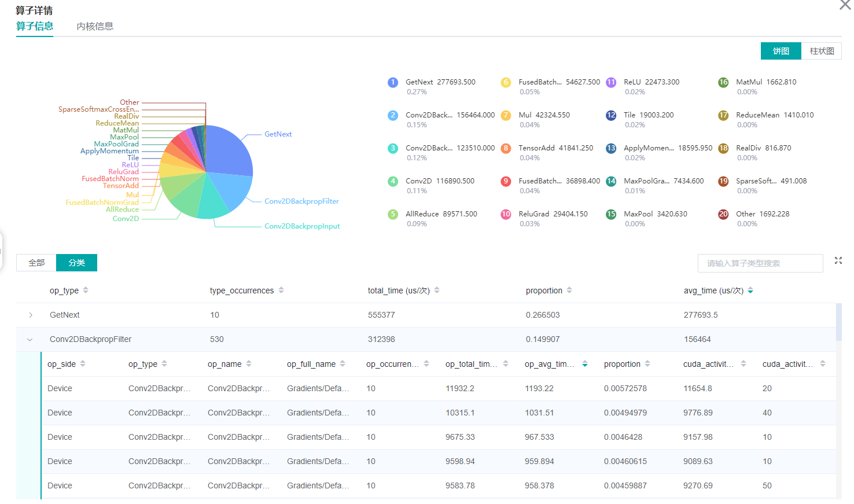Click the 分类 category button

pyautogui.click(x=76, y=263)
